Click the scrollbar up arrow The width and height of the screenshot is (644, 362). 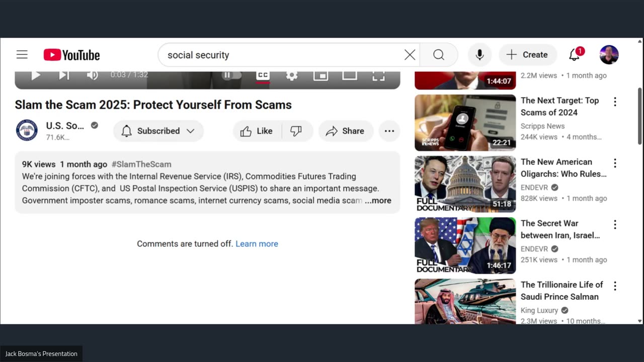click(639, 41)
